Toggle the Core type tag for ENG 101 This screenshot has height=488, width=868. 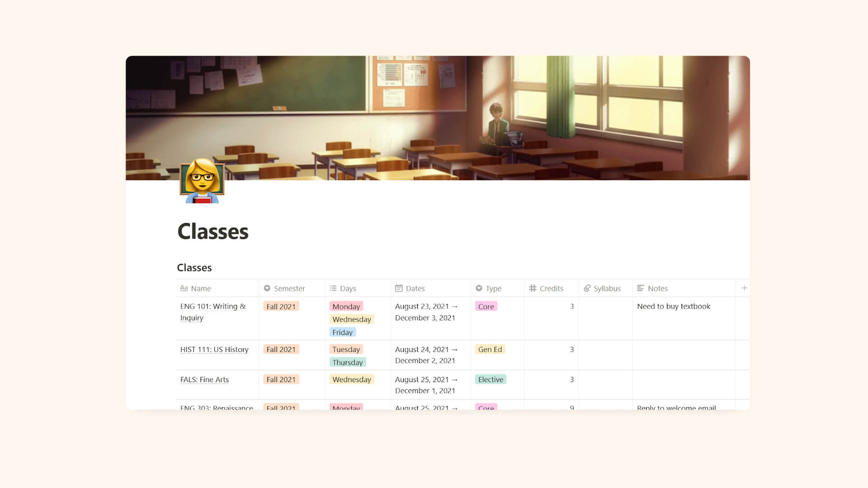pos(485,305)
